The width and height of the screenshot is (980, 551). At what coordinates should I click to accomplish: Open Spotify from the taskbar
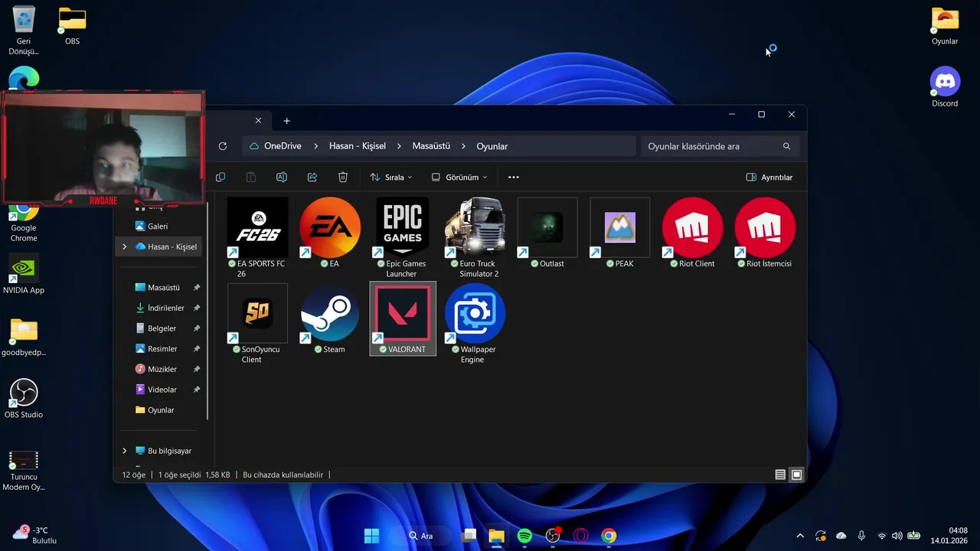click(524, 536)
